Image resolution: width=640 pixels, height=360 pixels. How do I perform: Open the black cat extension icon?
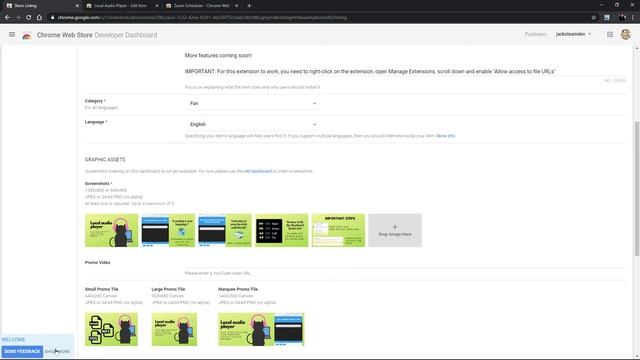[622, 18]
